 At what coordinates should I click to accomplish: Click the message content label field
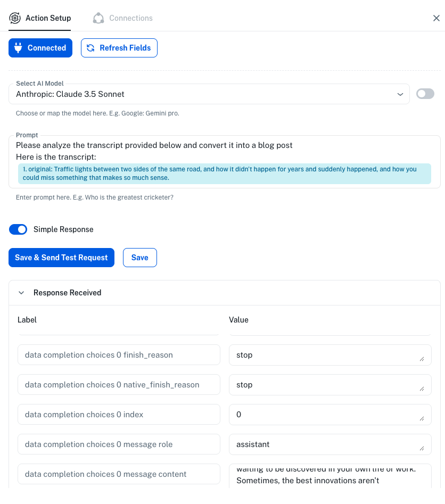(119, 474)
